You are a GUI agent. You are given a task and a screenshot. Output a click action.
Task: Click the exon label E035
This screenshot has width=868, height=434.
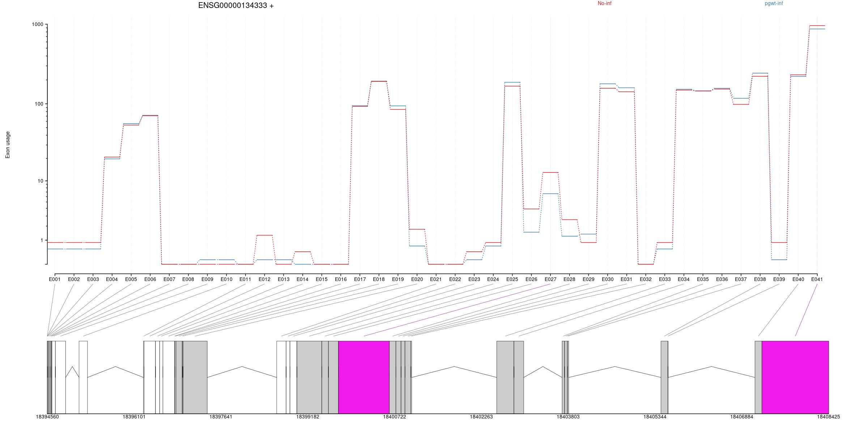click(x=703, y=279)
